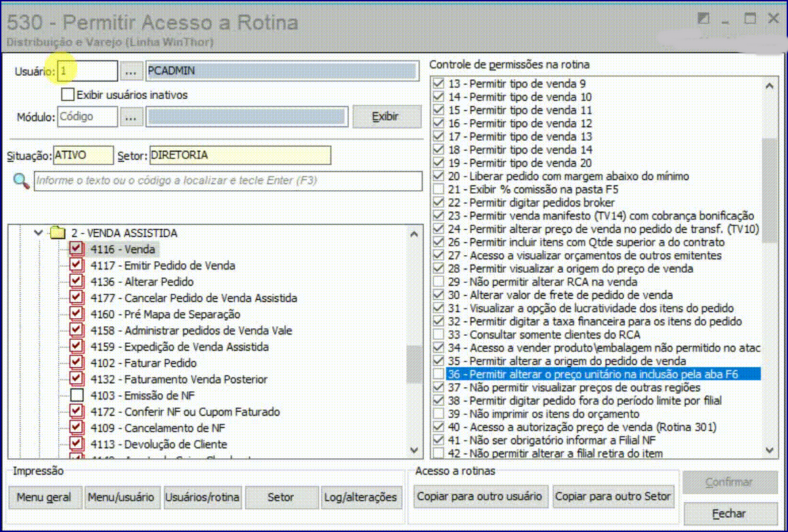The image size is (788, 532).
Task: Open module lookup ellipsis button
Action: (x=131, y=117)
